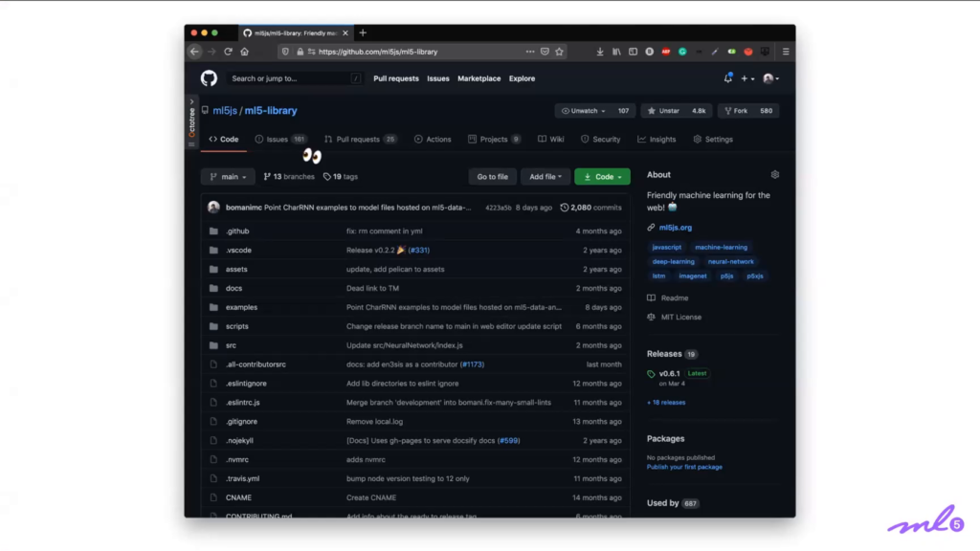Open the Add file dropdown
Screen dimensions: 980x551
point(546,177)
